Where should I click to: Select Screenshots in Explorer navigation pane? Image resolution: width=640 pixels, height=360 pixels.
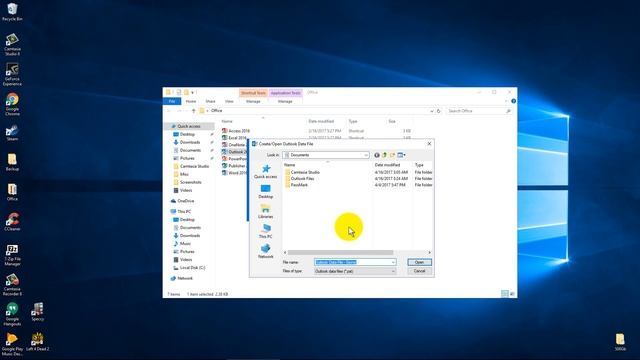[x=190, y=182]
